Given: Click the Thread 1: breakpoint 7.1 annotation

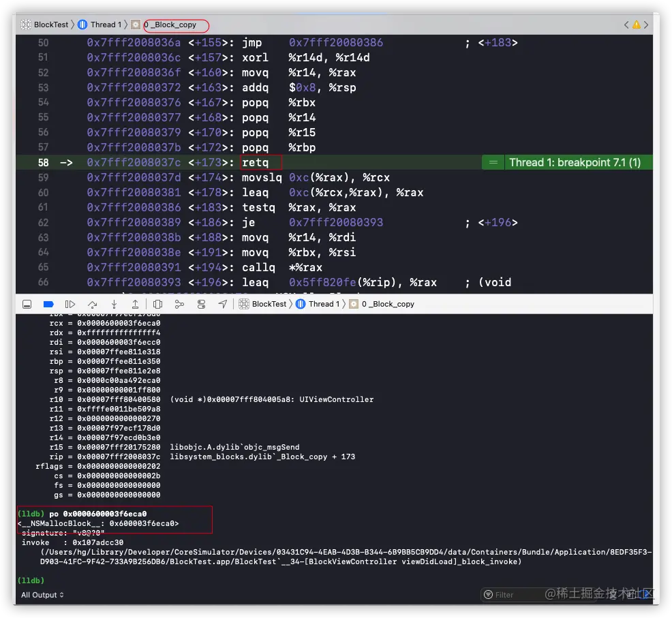Looking at the screenshot, I should (575, 163).
